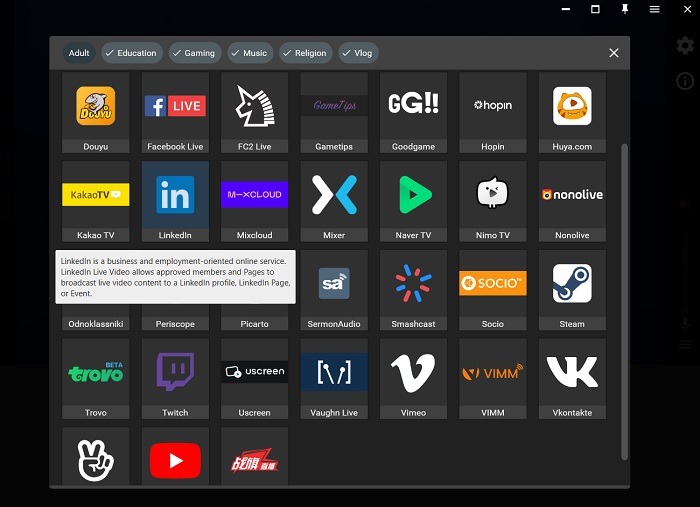Pick Naver TV platform
This screenshot has height=507, width=700.
click(413, 201)
